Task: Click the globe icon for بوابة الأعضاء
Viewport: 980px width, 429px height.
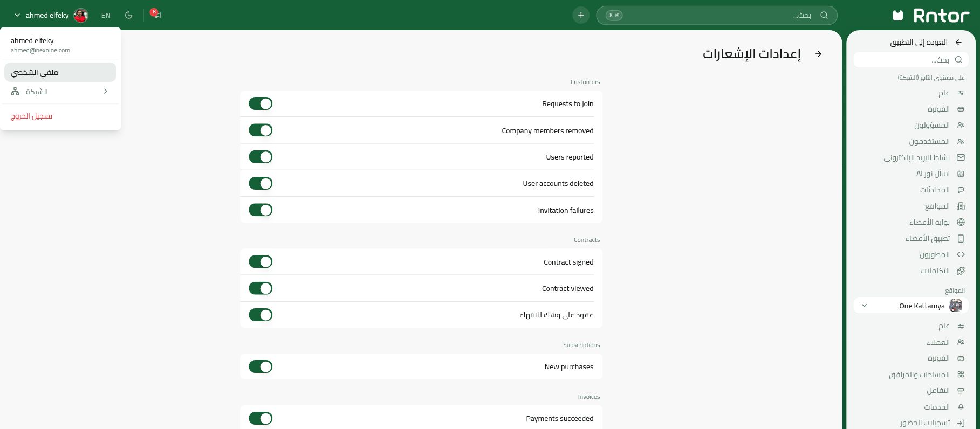Action: pos(961,222)
